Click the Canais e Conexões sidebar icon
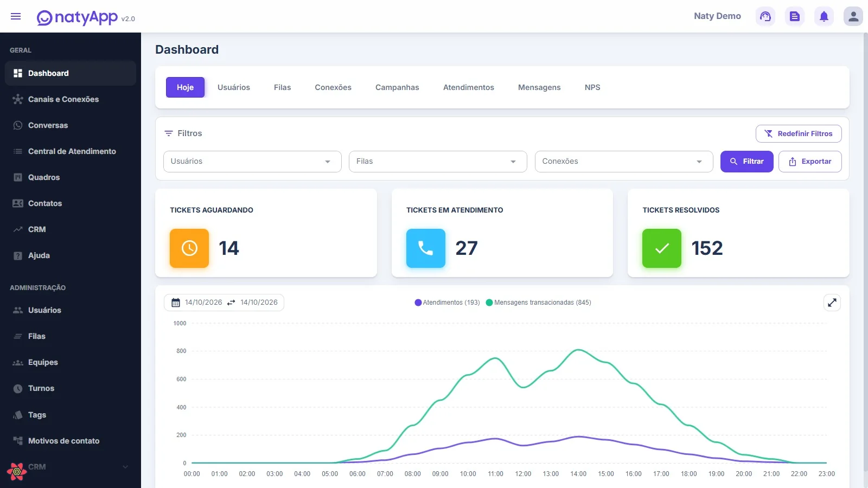 (x=18, y=99)
